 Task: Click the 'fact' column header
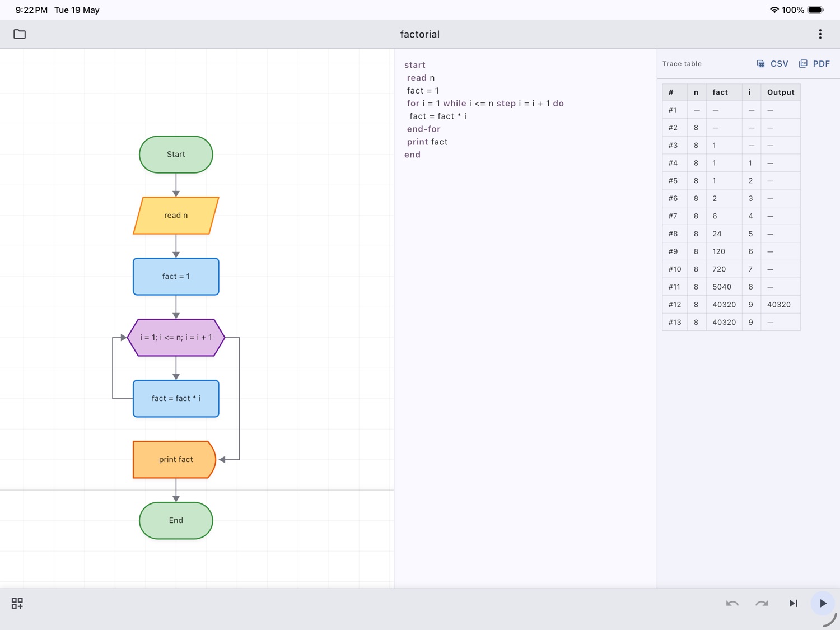pyautogui.click(x=724, y=92)
